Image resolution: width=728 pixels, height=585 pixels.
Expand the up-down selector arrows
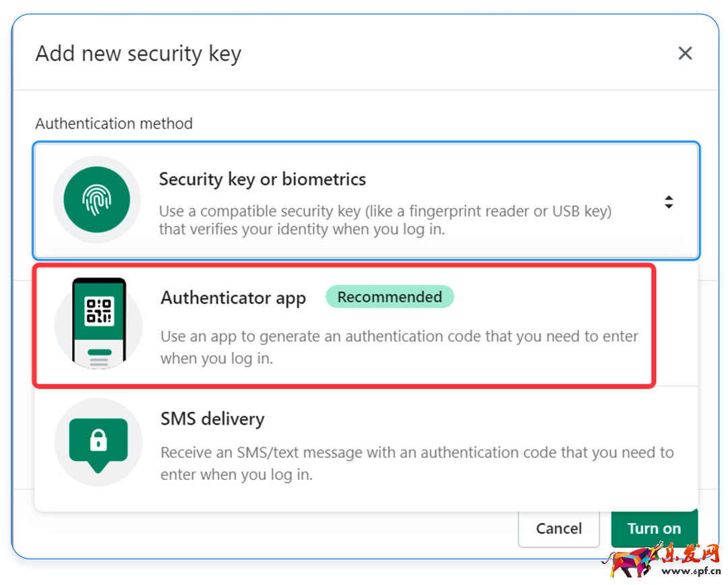669,202
